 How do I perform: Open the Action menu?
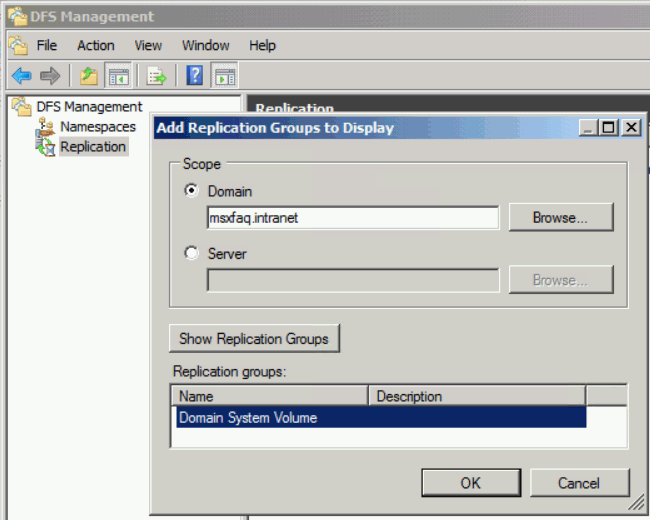click(x=96, y=45)
